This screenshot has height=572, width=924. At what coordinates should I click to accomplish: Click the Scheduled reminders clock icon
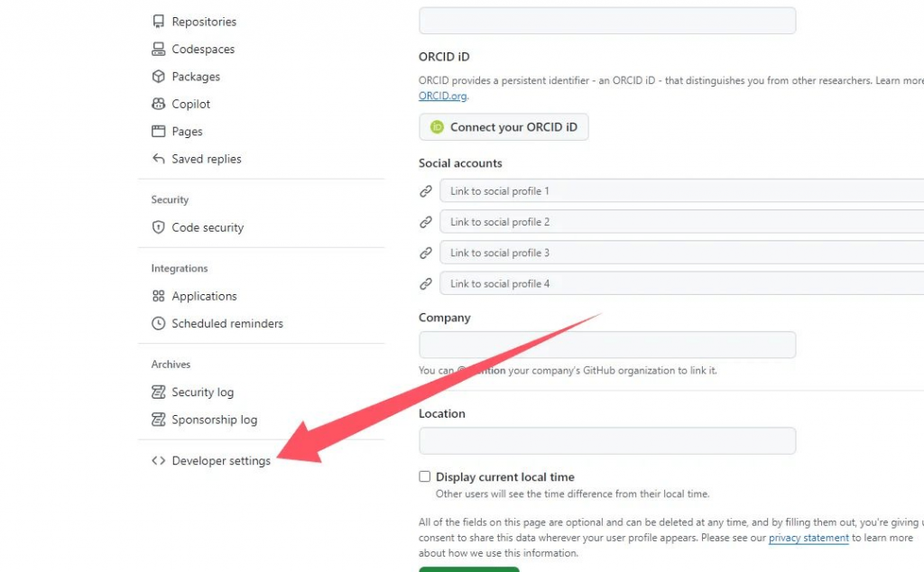tap(159, 324)
